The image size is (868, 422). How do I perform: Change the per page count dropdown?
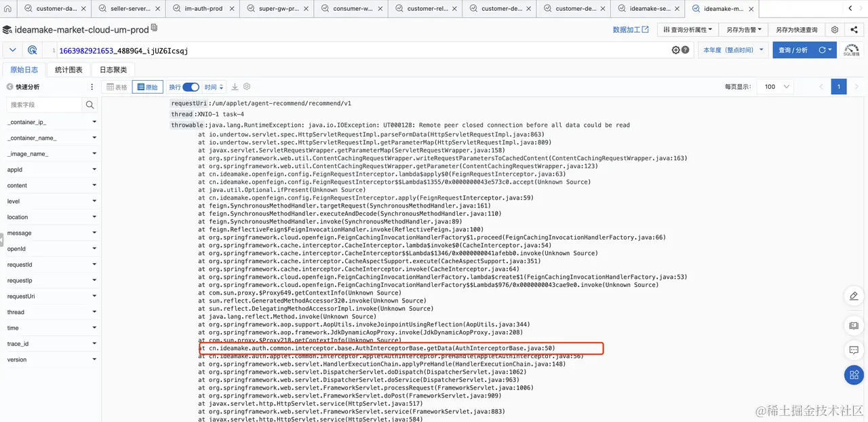coord(777,87)
